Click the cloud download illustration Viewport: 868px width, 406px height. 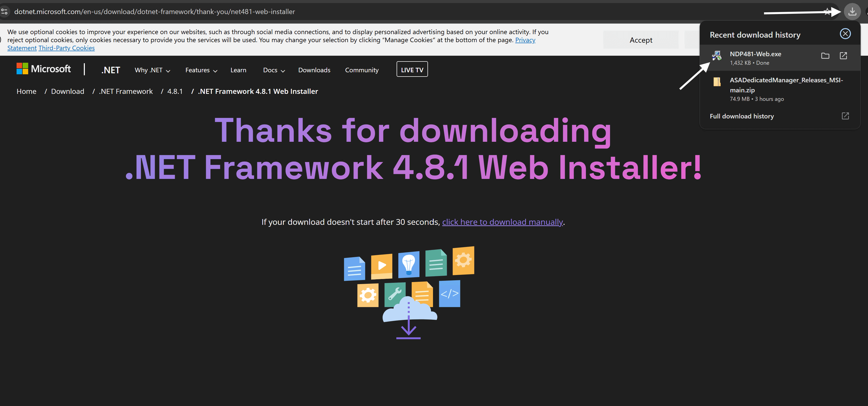(409, 292)
